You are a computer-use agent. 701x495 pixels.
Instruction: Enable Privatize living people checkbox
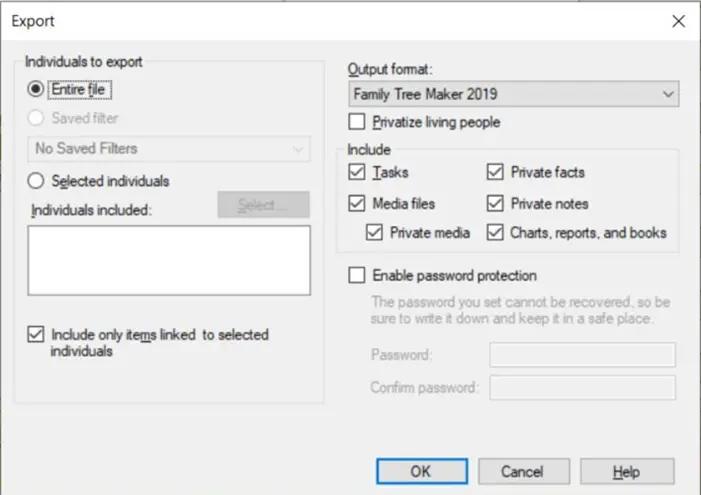coord(357,122)
